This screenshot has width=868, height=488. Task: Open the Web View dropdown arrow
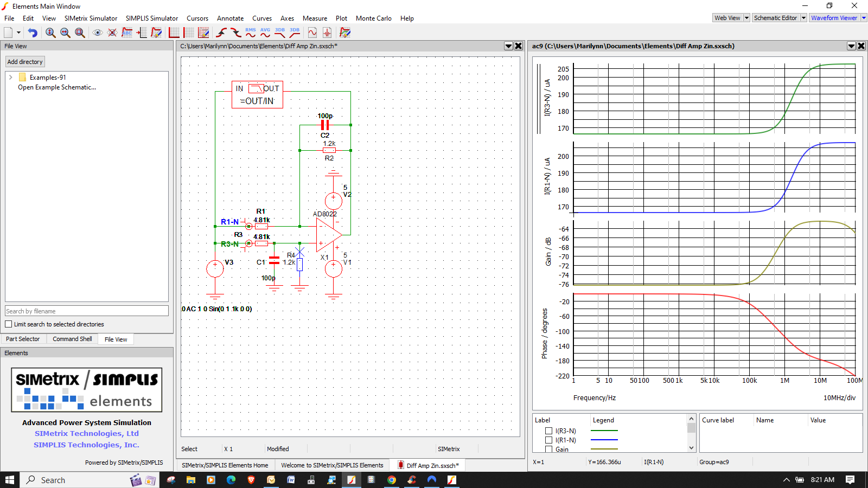click(746, 18)
